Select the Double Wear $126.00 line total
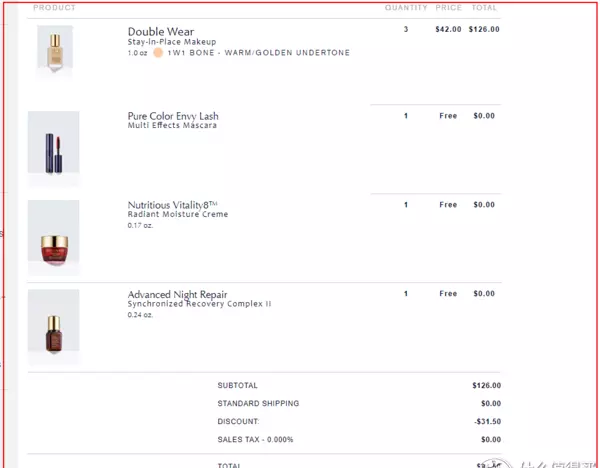The image size is (600, 468). (484, 29)
